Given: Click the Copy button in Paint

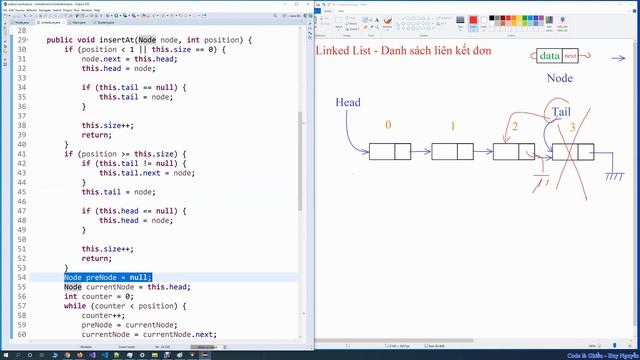Looking at the screenshot, I should (326, 24).
